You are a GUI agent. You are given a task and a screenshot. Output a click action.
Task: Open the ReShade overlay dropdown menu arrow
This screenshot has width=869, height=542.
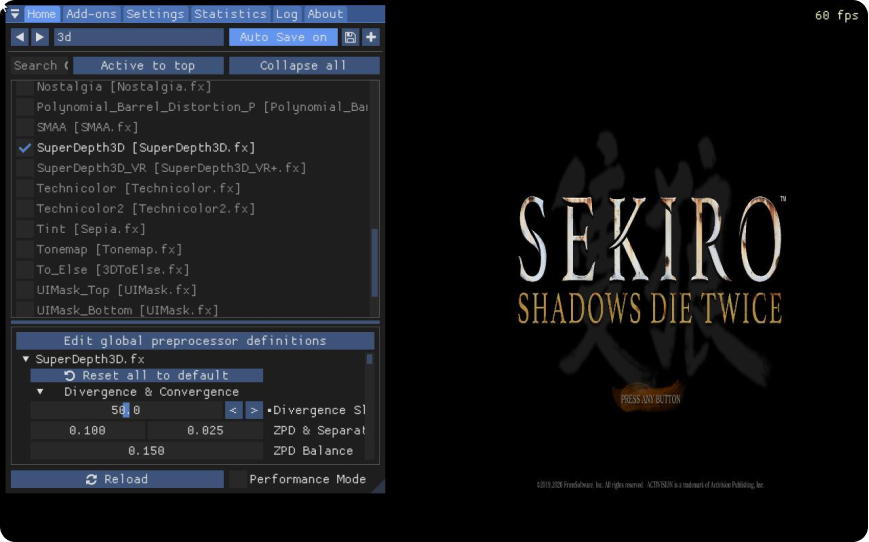(15, 14)
